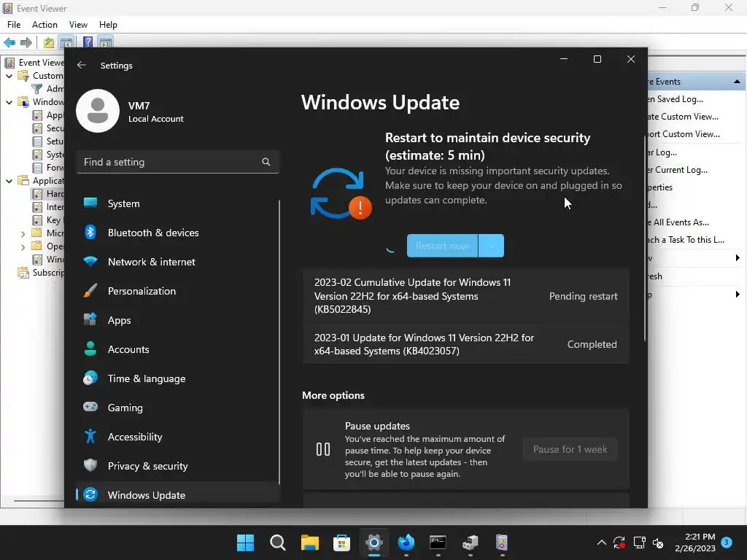747x560 pixels.
Task: Open Accessibility settings
Action: tap(177, 437)
